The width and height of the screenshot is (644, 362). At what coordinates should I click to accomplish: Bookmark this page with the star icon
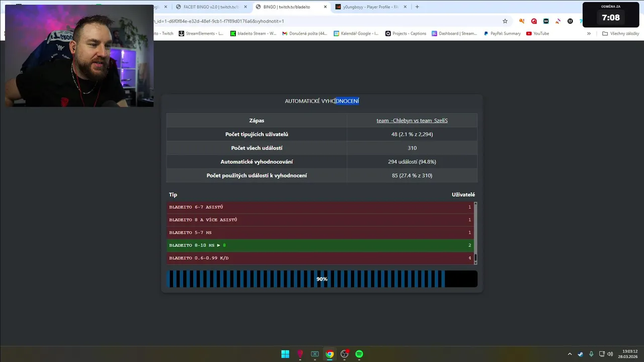point(505,21)
